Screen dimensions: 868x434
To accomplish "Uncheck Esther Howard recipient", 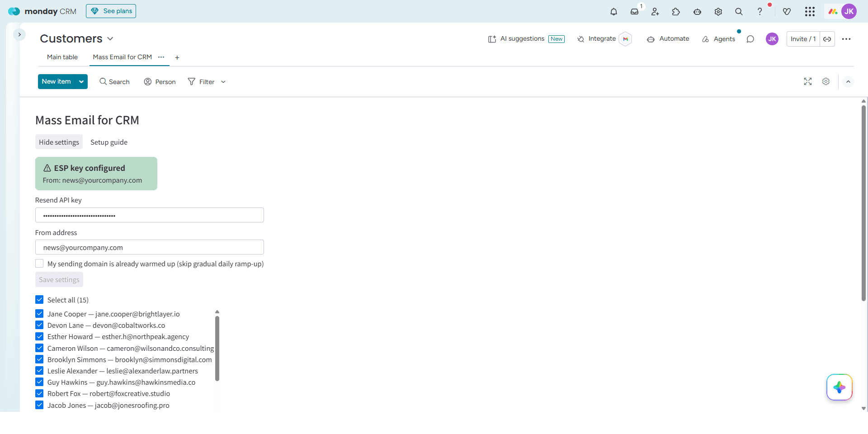I will 39,336.
